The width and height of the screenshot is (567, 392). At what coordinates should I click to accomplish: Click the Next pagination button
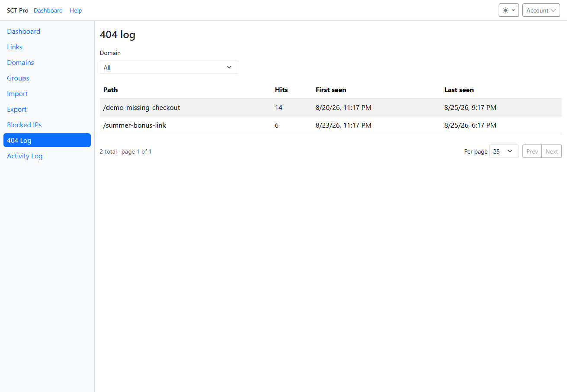pos(551,151)
